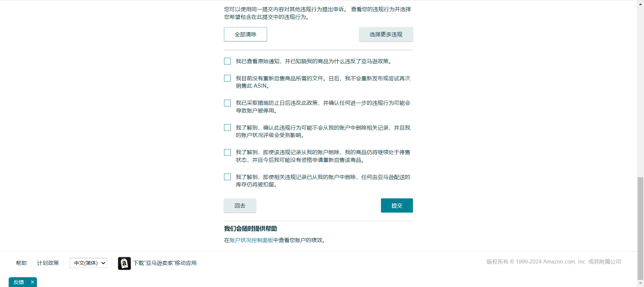The image size is (644, 287).
Task: Expand the 中文(简体) language dropdown
Action: tap(88, 263)
